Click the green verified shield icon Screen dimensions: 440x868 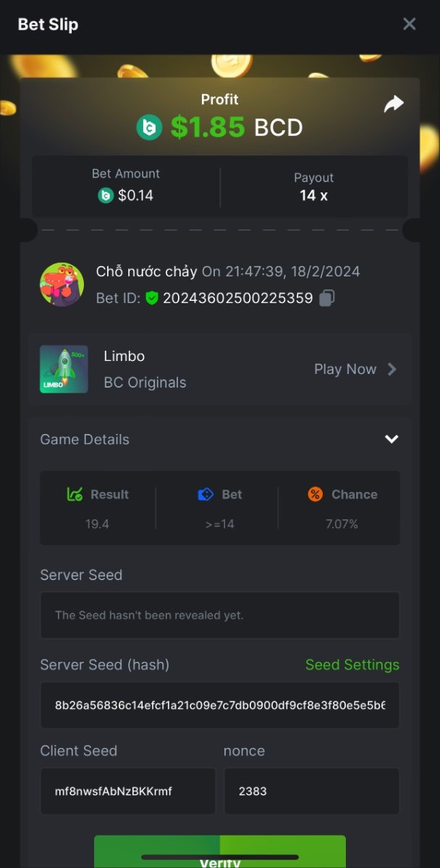point(151,298)
